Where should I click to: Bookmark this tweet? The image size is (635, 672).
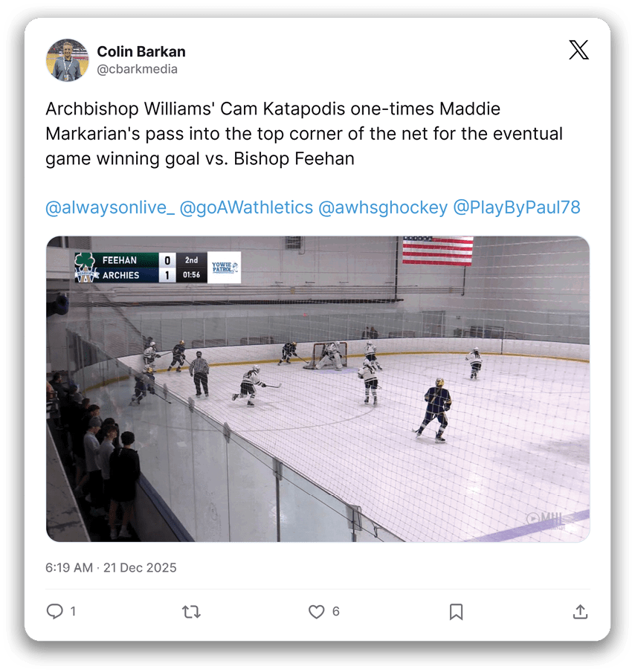tap(456, 611)
